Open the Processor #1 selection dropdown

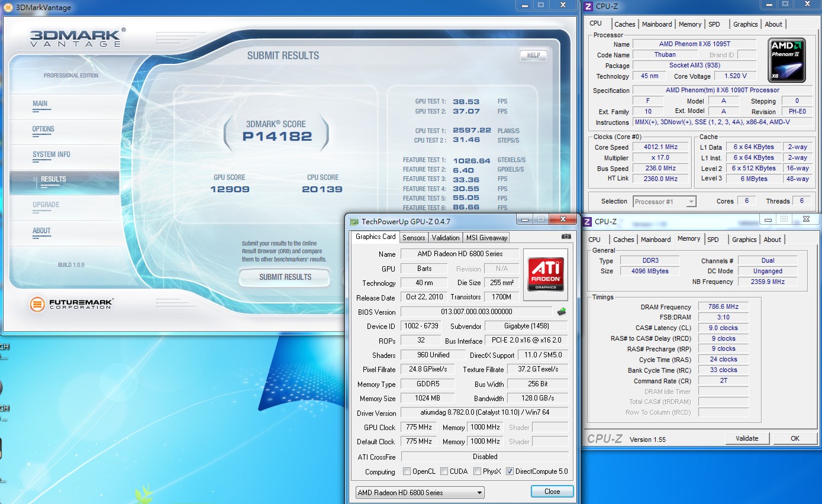[x=665, y=202]
